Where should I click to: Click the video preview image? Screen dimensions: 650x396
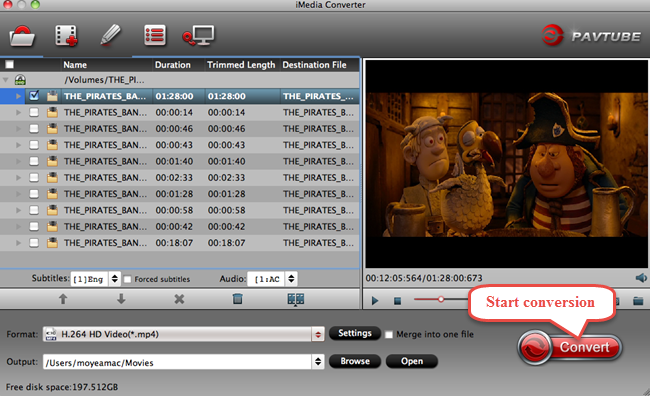point(506,164)
